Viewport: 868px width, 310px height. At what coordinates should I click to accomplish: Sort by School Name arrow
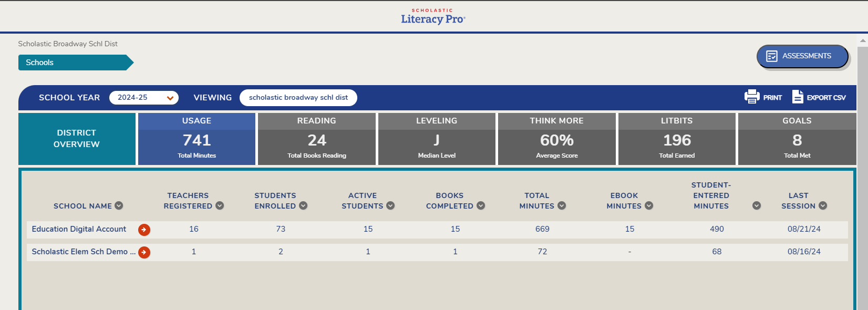[119, 205]
